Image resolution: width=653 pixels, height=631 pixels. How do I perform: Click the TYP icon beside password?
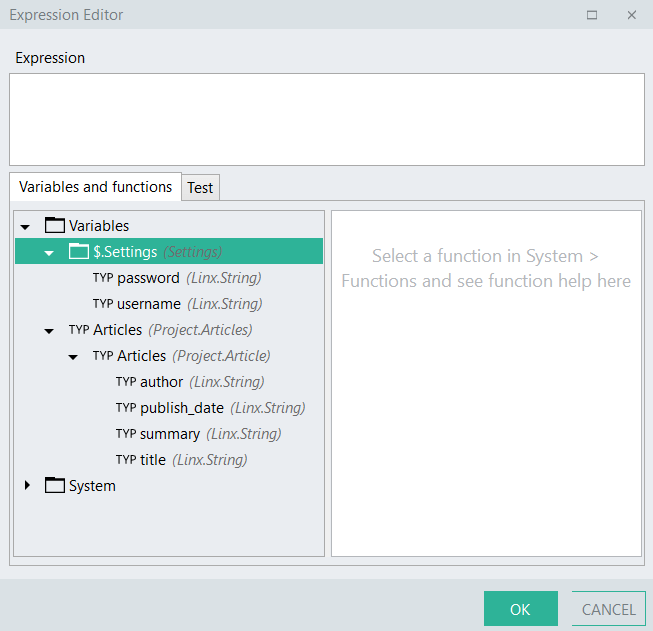[103, 277]
